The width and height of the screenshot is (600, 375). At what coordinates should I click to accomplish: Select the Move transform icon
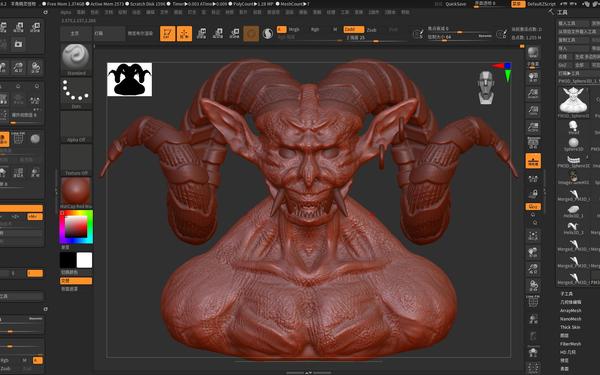[x=201, y=33]
